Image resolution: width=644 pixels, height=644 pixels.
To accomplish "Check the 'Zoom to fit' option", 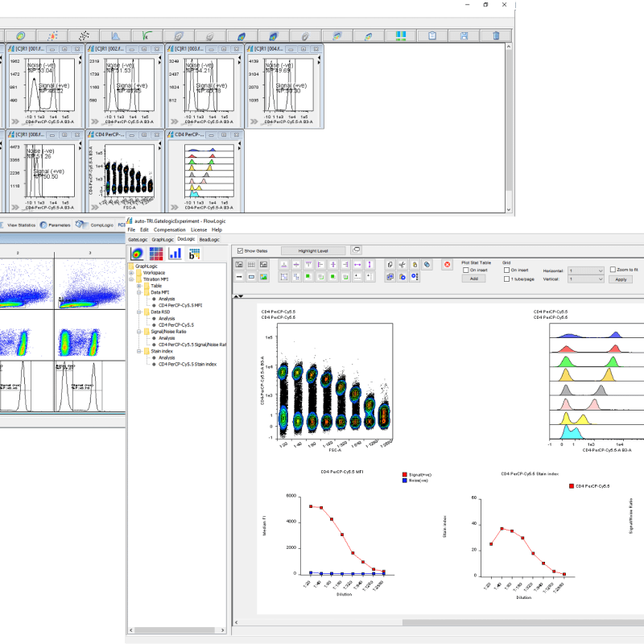I will [x=613, y=270].
